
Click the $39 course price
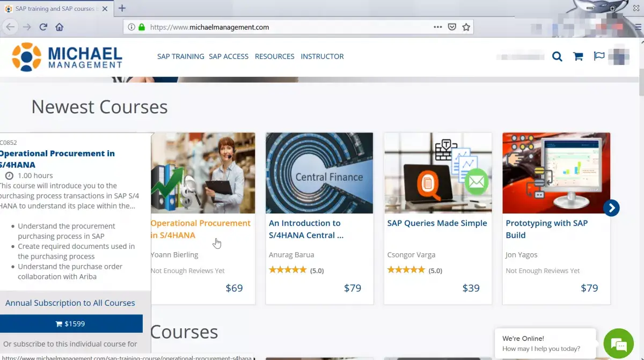tap(471, 288)
